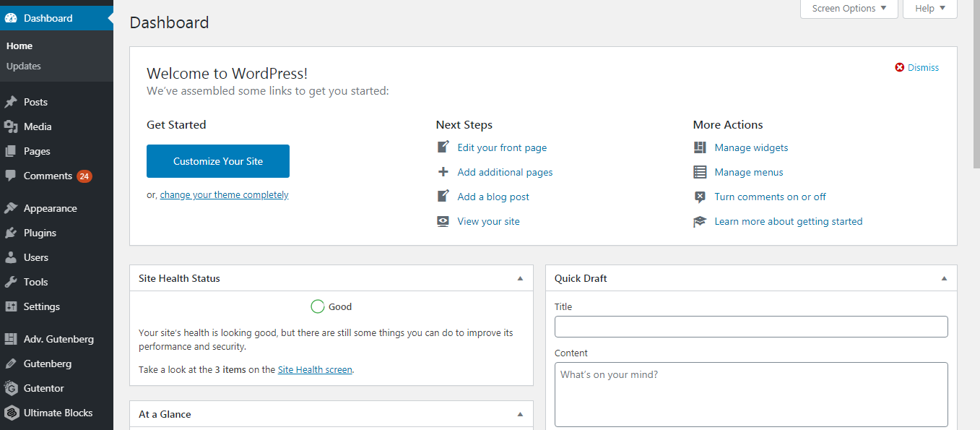This screenshot has height=430, width=980.
Task: Click the Quick Draft Title field
Action: click(x=751, y=327)
